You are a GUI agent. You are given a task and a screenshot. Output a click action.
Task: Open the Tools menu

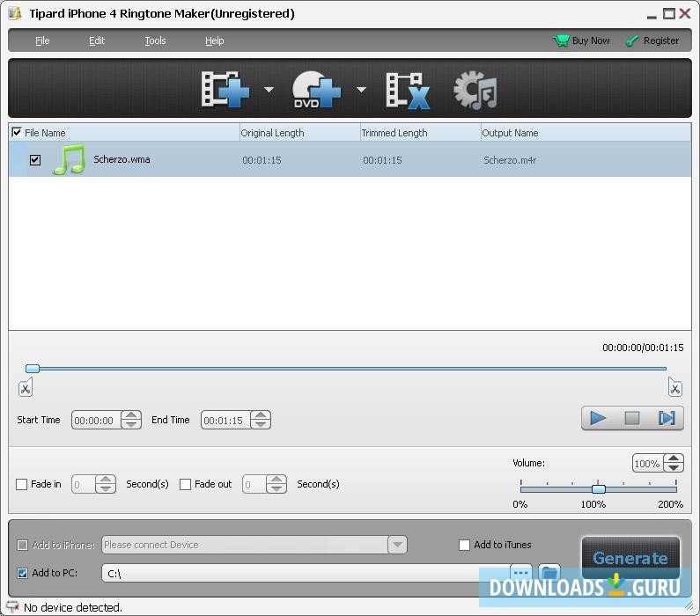pyautogui.click(x=155, y=40)
